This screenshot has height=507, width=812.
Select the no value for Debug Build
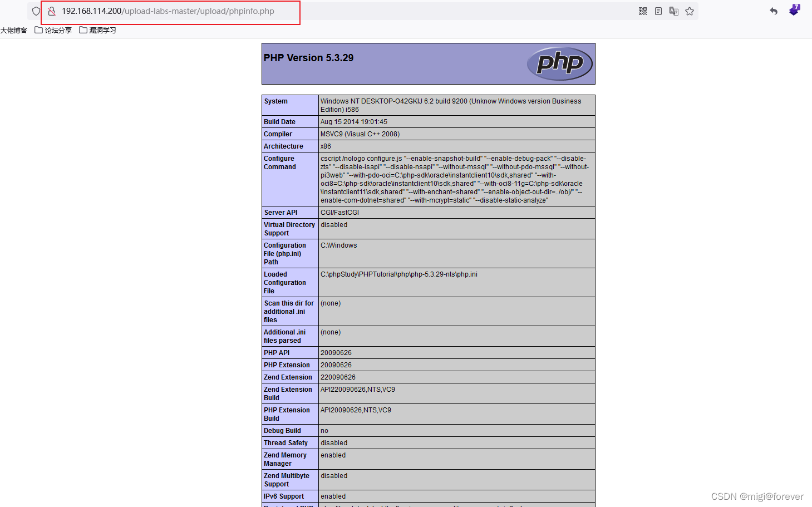coord(324,431)
